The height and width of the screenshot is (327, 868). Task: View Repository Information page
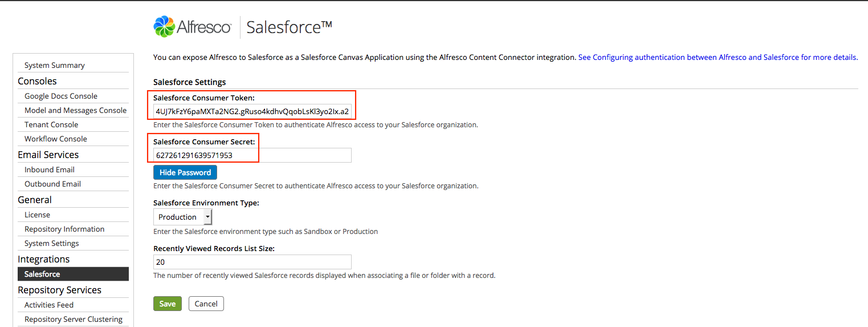[x=64, y=229]
